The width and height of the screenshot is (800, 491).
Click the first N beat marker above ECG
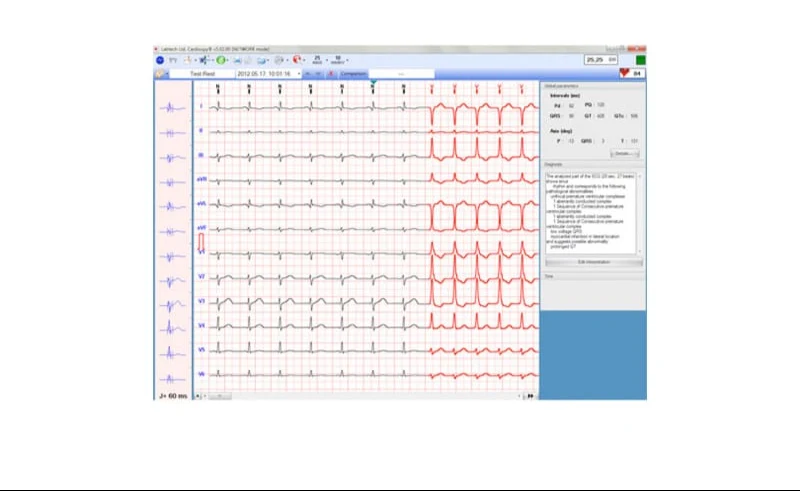(x=218, y=89)
